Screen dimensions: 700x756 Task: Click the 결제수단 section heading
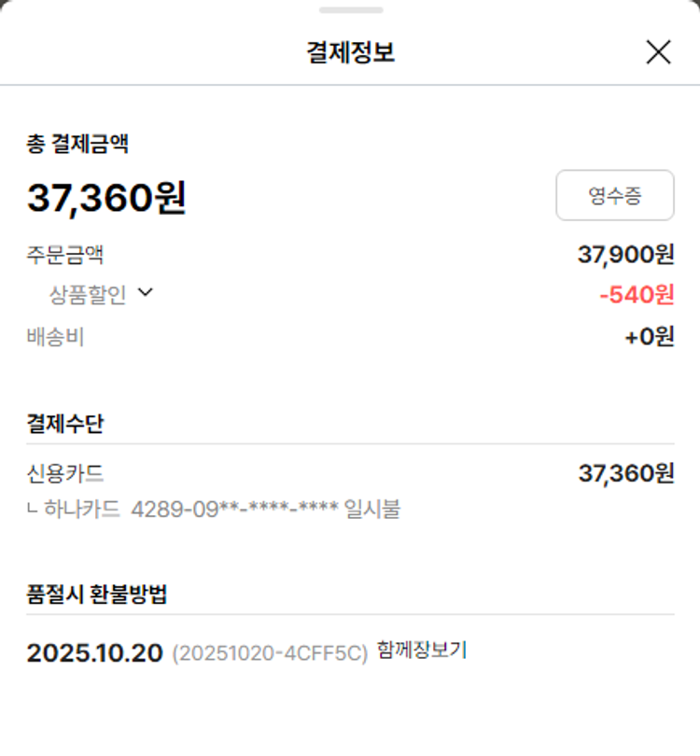[x=65, y=424]
